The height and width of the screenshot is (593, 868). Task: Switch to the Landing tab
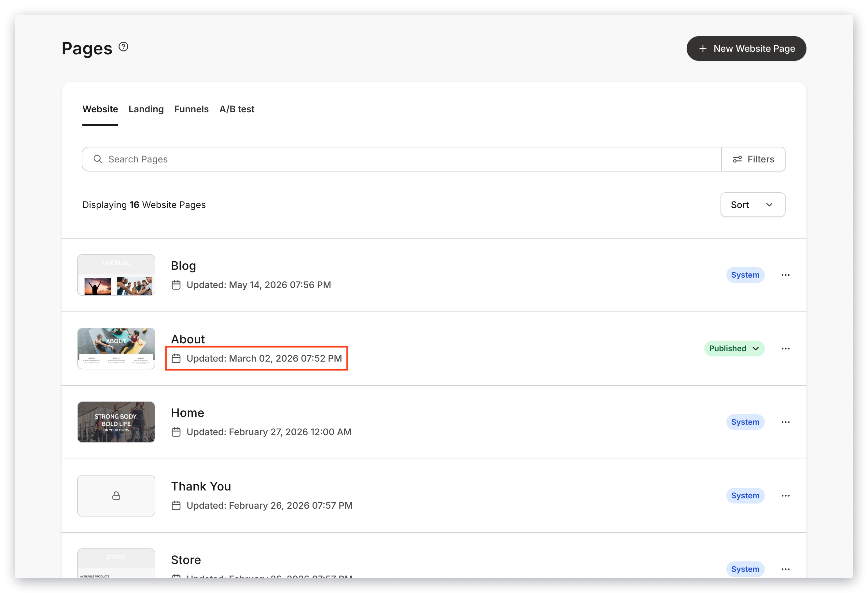[x=146, y=109]
